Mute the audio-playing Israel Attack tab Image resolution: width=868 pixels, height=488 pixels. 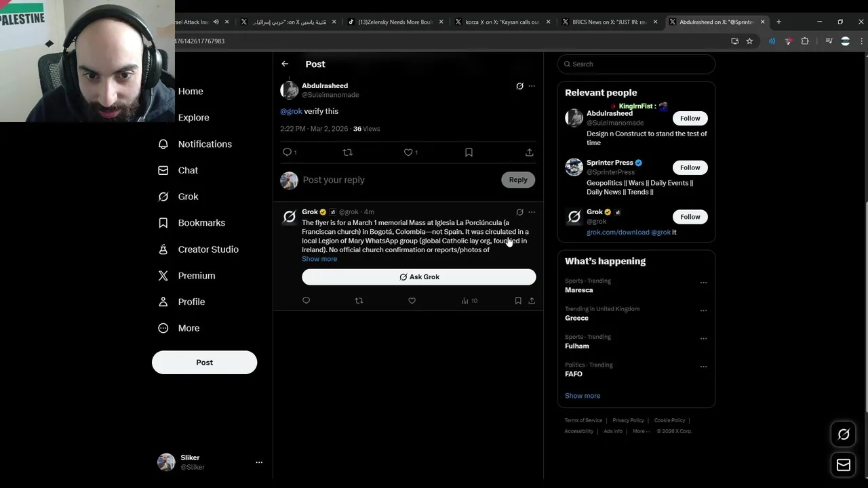[x=216, y=22]
